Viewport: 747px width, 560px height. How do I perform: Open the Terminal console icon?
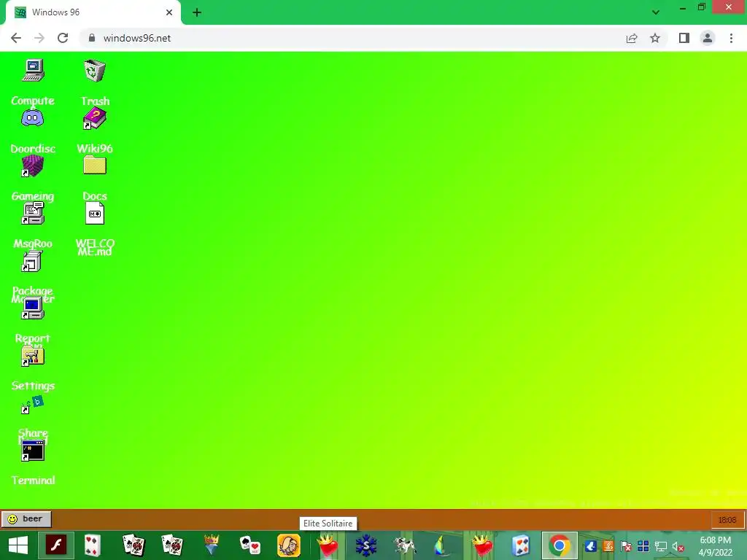coord(32,451)
